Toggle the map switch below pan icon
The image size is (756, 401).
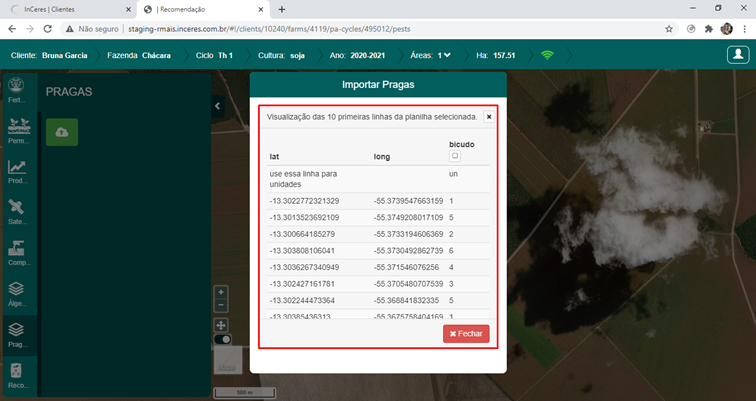(x=222, y=339)
